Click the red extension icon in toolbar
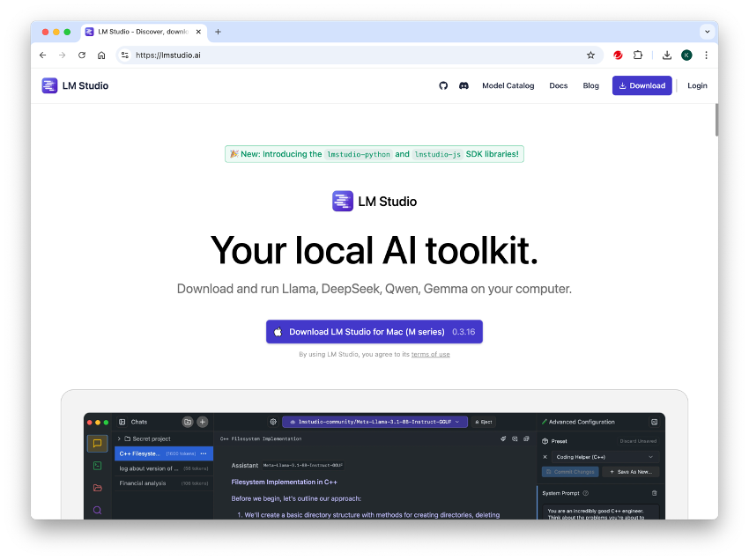749x560 pixels. [x=618, y=55]
